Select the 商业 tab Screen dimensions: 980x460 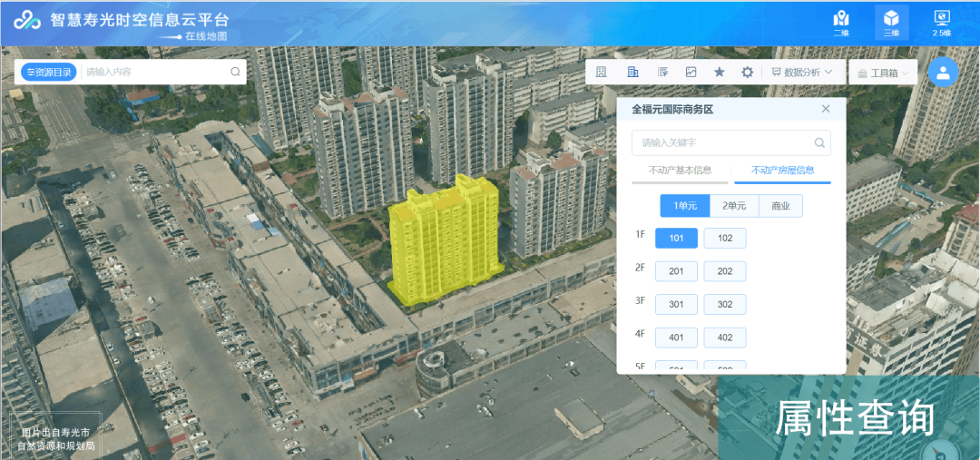click(780, 206)
